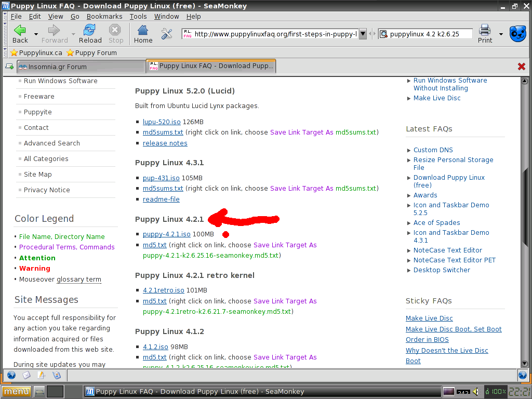Viewport: 532px width, 399px height.
Task: Click the search field with puppylinux 4.2
Action: 430,34
